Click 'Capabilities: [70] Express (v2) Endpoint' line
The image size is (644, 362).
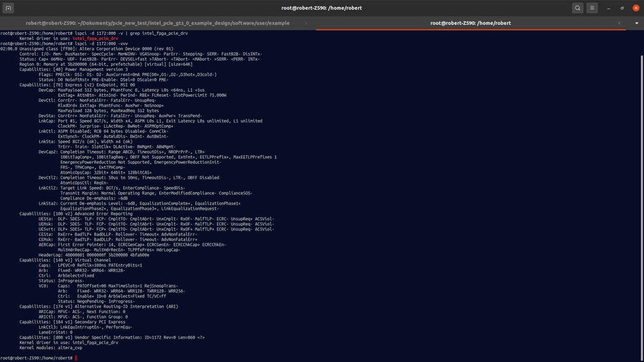77,85
